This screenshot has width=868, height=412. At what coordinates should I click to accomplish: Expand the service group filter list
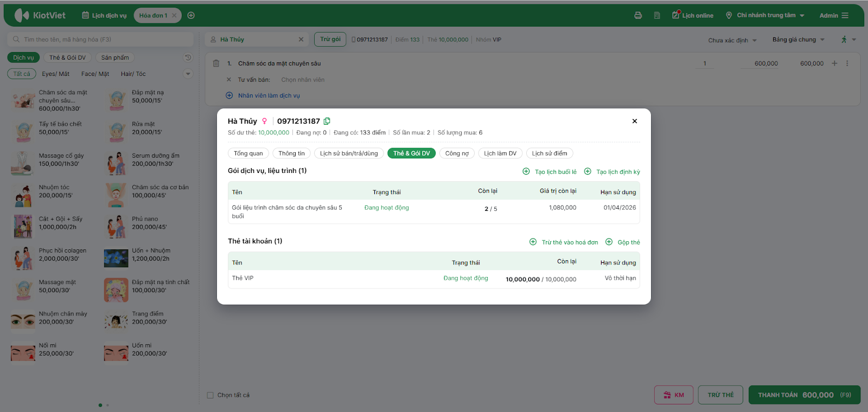coord(188,74)
